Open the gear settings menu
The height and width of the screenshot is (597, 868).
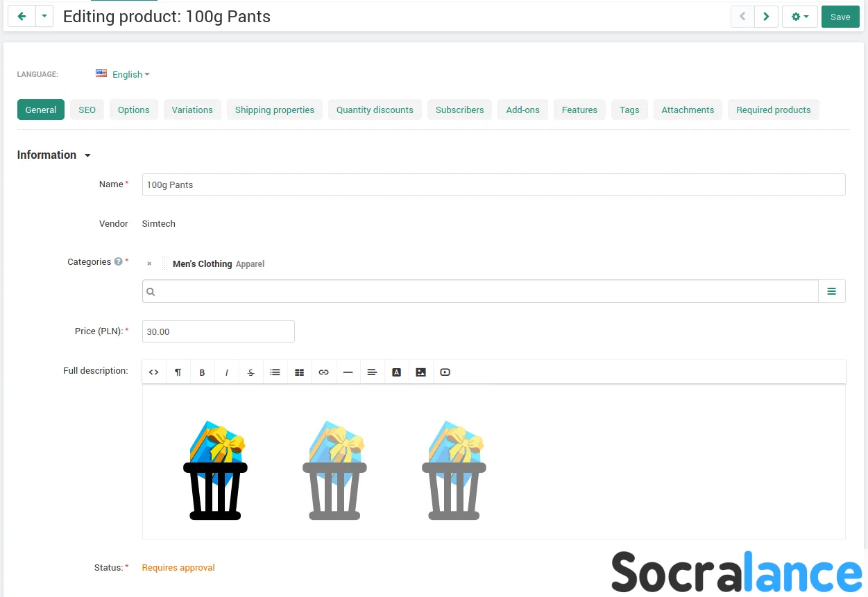[x=800, y=17]
